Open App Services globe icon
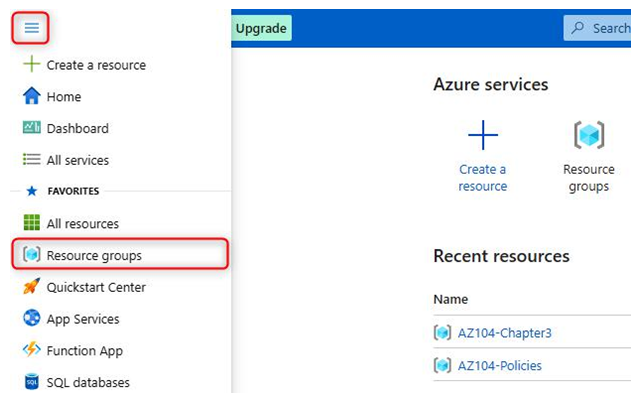The width and height of the screenshot is (638, 396). click(32, 318)
